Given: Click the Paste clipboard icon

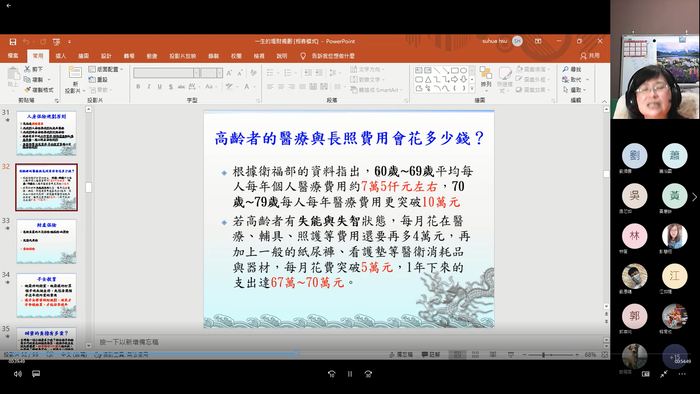Looking at the screenshot, I should 13,74.
